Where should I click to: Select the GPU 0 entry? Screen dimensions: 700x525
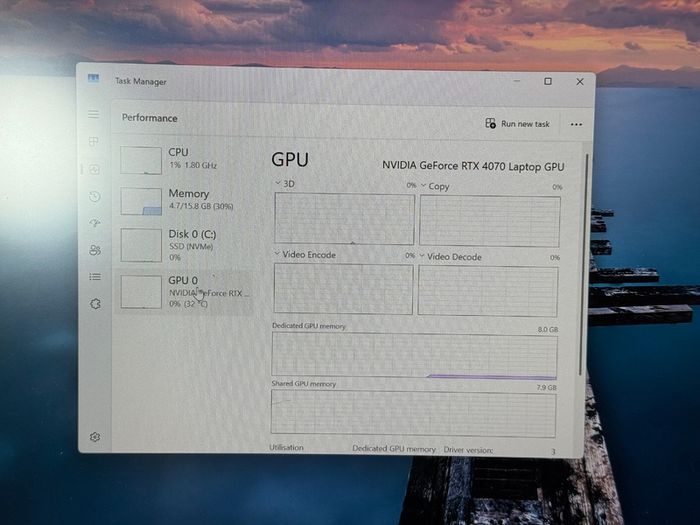tap(184, 292)
